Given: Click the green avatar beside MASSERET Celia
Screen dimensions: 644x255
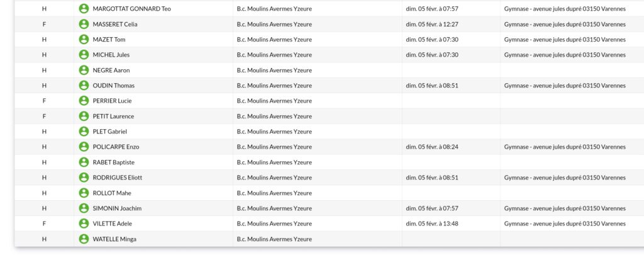Looking at the screenshot, I should point(84,25).
